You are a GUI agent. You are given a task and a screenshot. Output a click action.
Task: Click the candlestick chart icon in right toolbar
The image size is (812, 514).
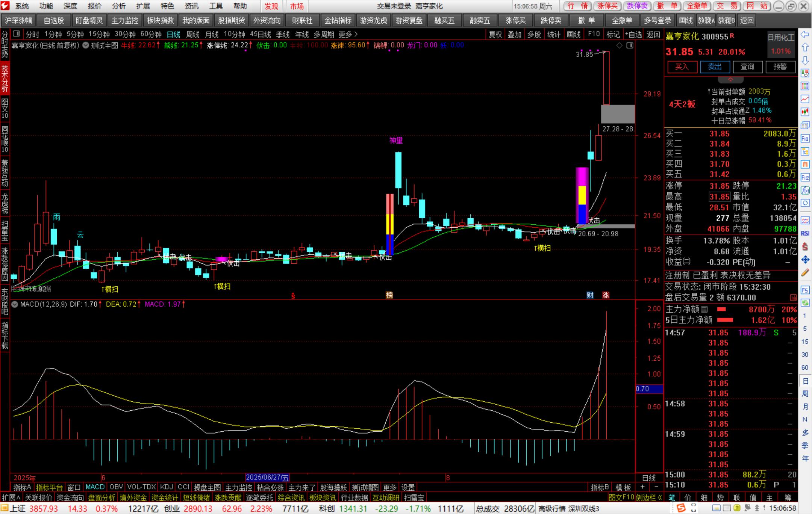point(805,112)
